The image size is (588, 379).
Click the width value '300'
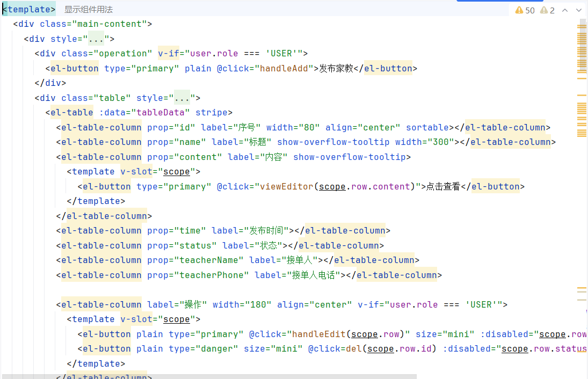441,142
